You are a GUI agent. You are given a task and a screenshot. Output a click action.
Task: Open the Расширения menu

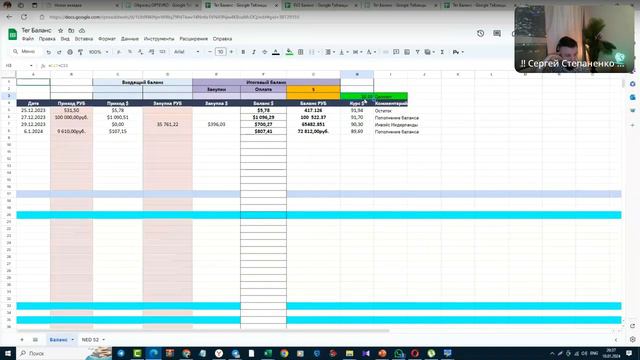193,39
